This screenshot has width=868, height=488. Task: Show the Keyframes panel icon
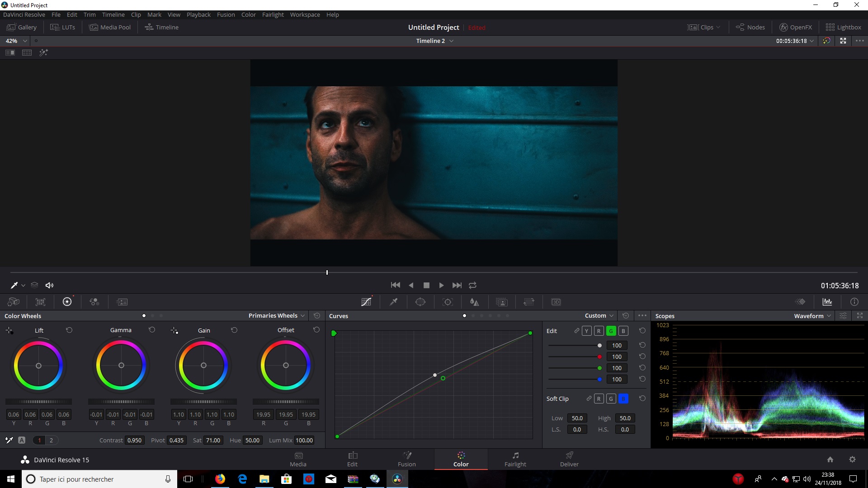800,302
